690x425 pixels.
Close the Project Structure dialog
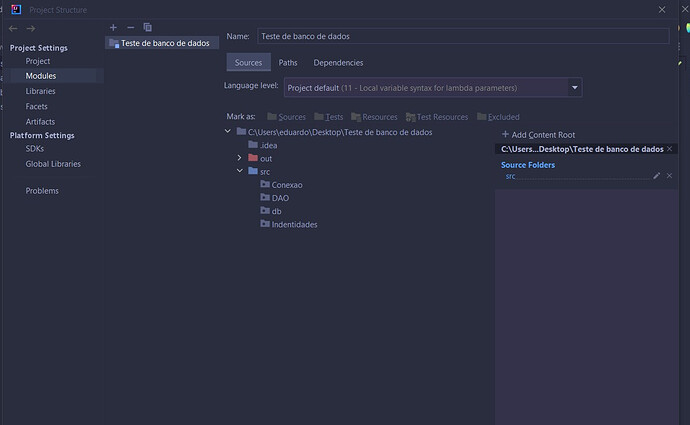coord(662,9)
